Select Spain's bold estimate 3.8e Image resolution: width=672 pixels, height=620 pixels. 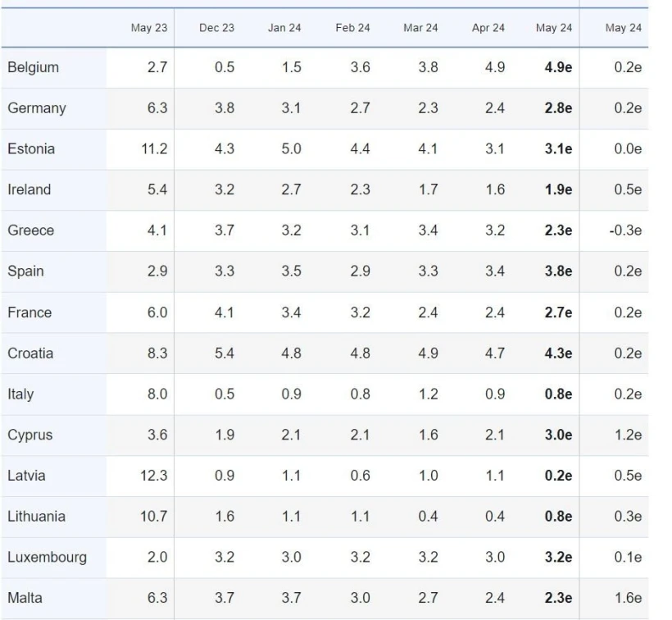[x=558, y=271]
